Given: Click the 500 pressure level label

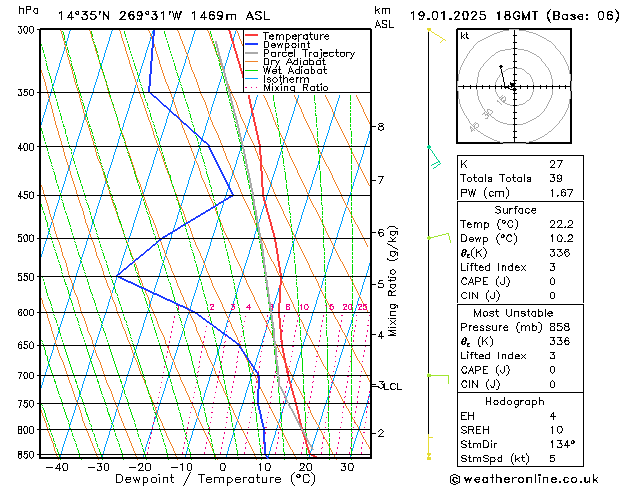Looking at the screenshot, I should coord(28,238).
